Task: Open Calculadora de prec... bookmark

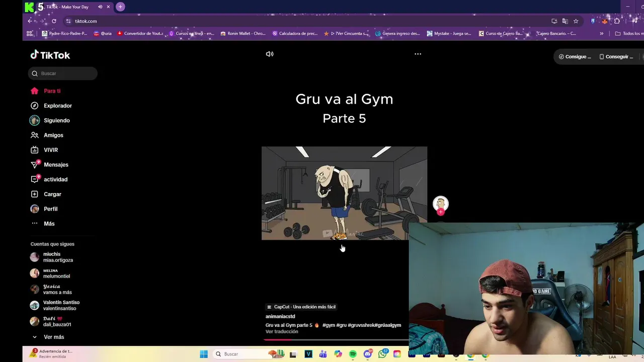Action: 295,34
